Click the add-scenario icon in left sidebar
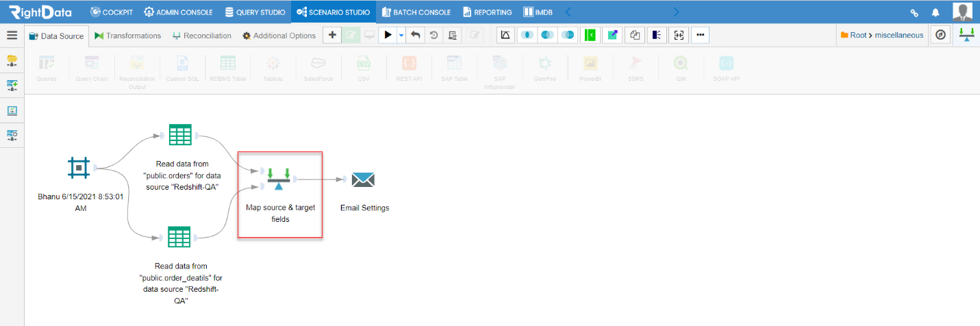Screen dimensions: 980x326 click(12, 86)
